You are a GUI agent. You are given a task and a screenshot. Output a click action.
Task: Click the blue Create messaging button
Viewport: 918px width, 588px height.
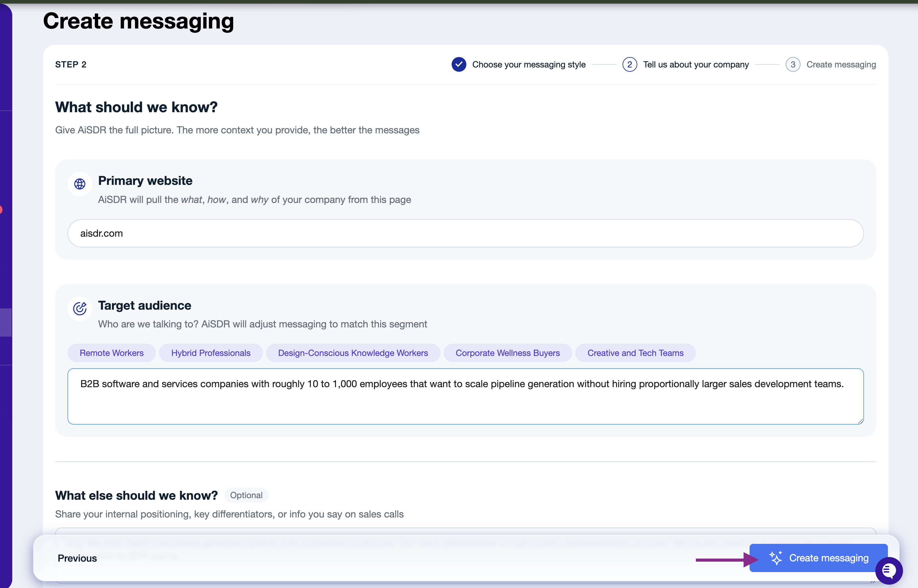coord(818,558)
